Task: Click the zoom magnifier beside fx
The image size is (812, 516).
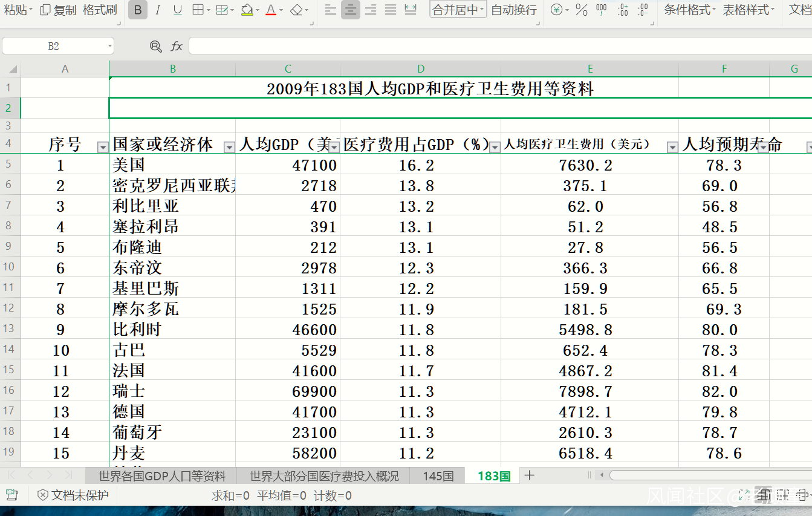Action: [x=156, y=46]
